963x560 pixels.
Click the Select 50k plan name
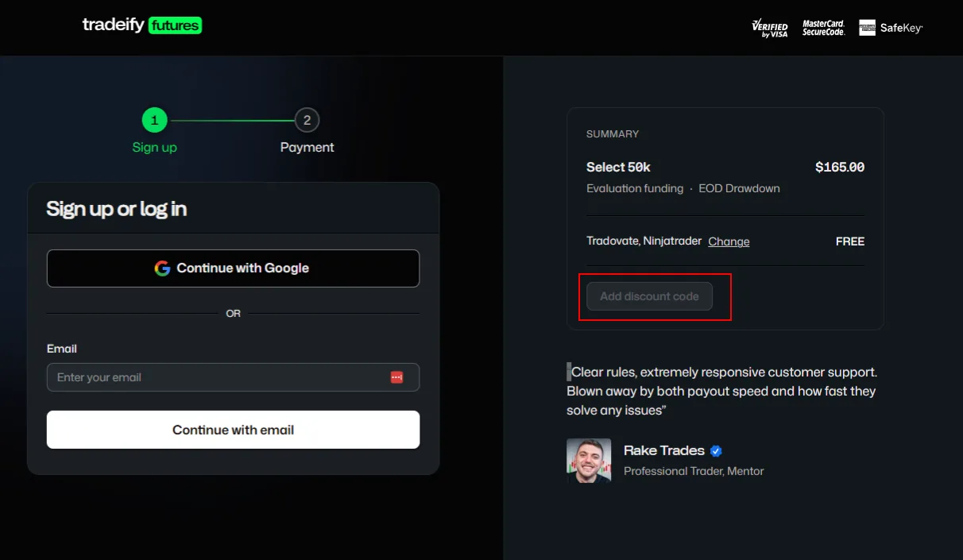pos(618,167)
